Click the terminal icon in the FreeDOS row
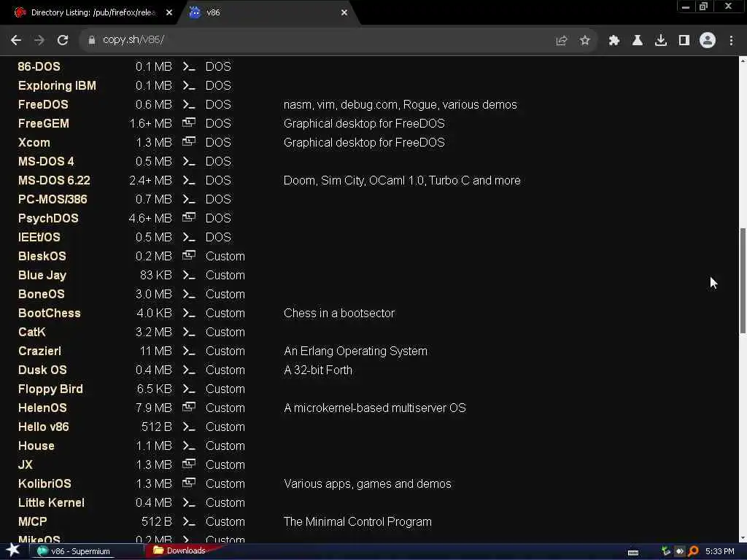Viewport: 747px width, 560px height. point(189,105)
